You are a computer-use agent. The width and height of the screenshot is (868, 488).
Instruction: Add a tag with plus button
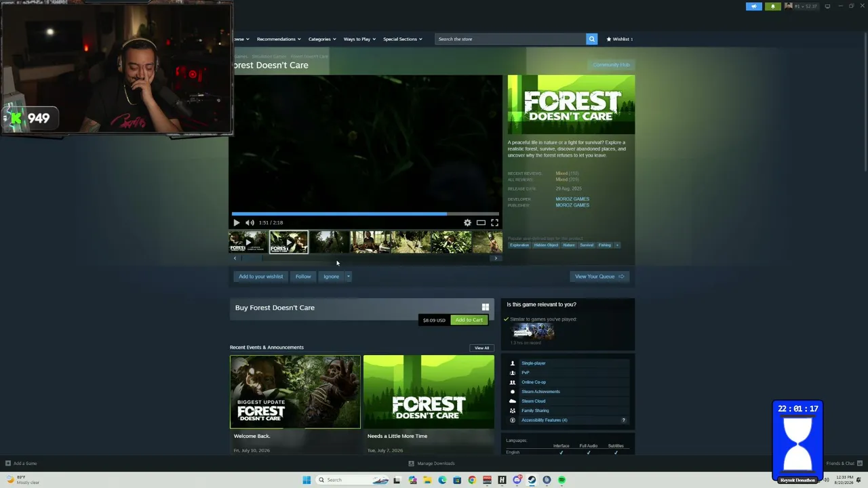pos(616,245)
